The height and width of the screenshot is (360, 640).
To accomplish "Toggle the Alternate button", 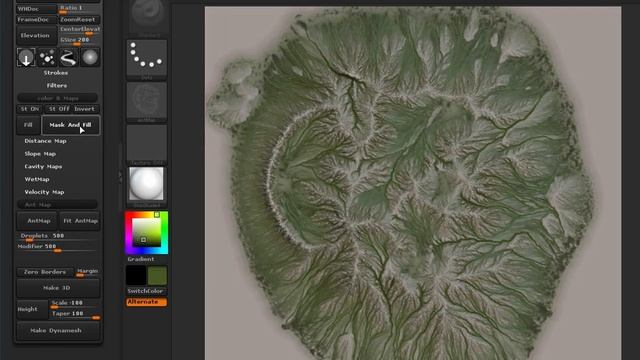I will click(146, 302).
